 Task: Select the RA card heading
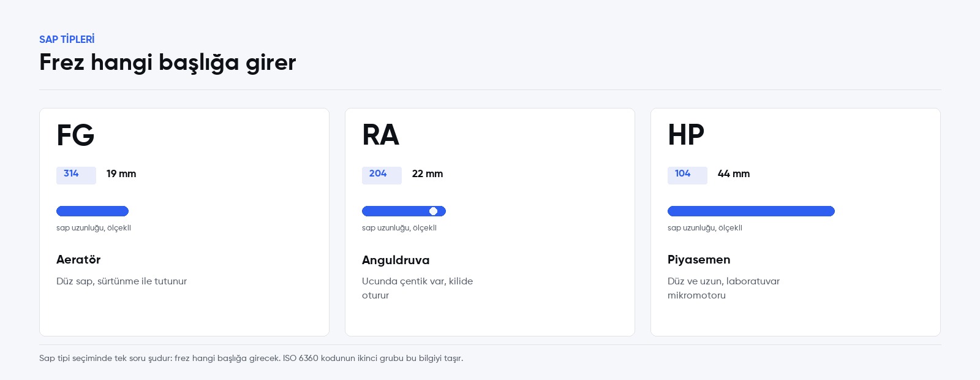(x=380, y=135)
